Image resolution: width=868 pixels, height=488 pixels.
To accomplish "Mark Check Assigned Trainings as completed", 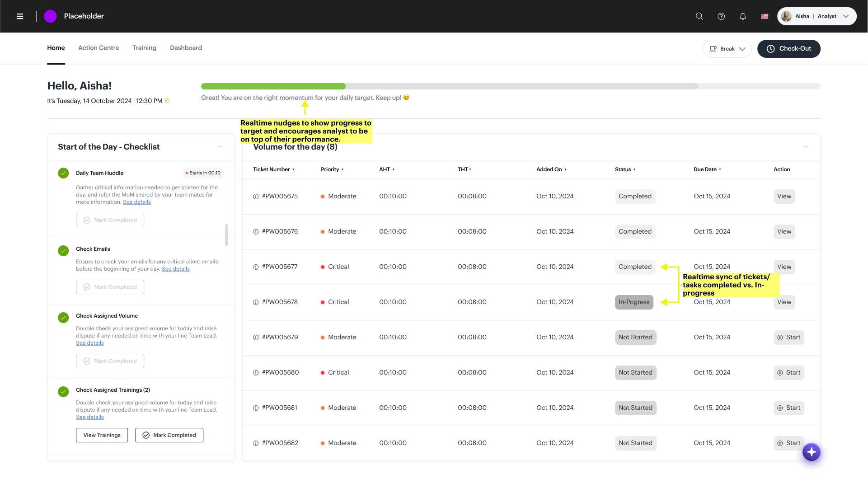I will tap(169, 435).
